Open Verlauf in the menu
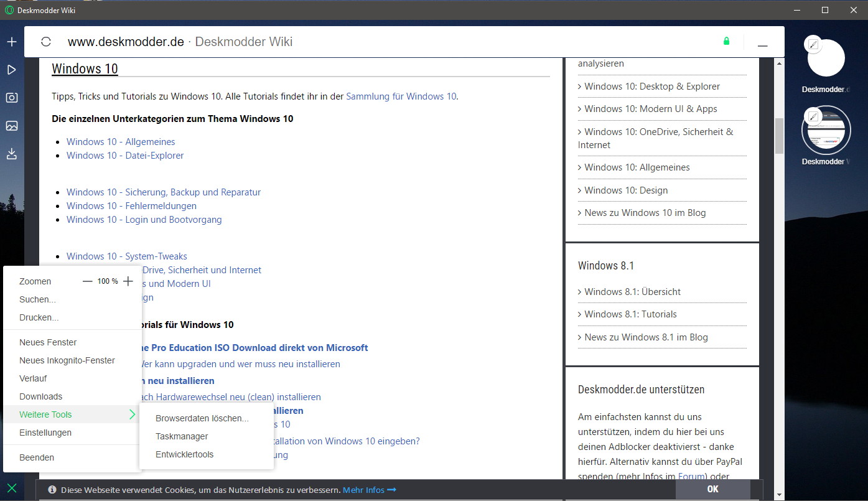The image size is (868, 501). (x=33, y=378)
